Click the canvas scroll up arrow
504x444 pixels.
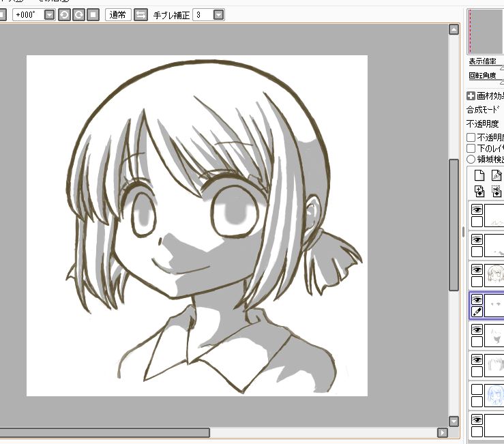click(454, 29)
